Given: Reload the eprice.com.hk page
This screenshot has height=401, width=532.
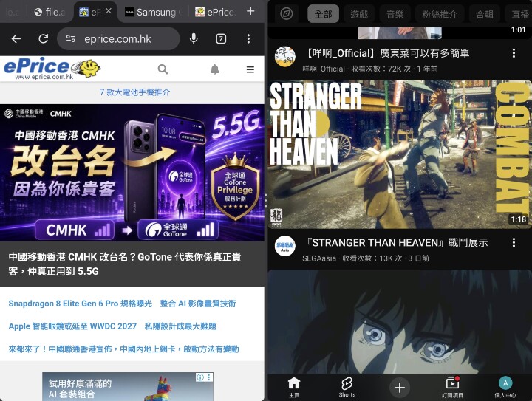Looking at the screenshot, I should pyautogui.click(x=43, y=38).
